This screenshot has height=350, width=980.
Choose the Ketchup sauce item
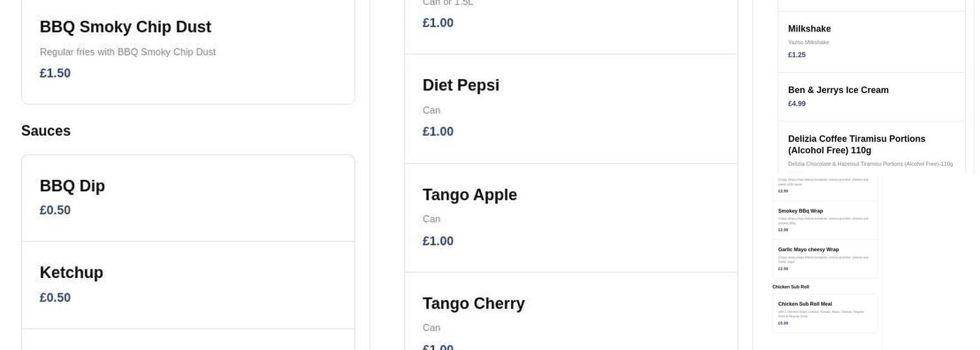tap(71, 273)
